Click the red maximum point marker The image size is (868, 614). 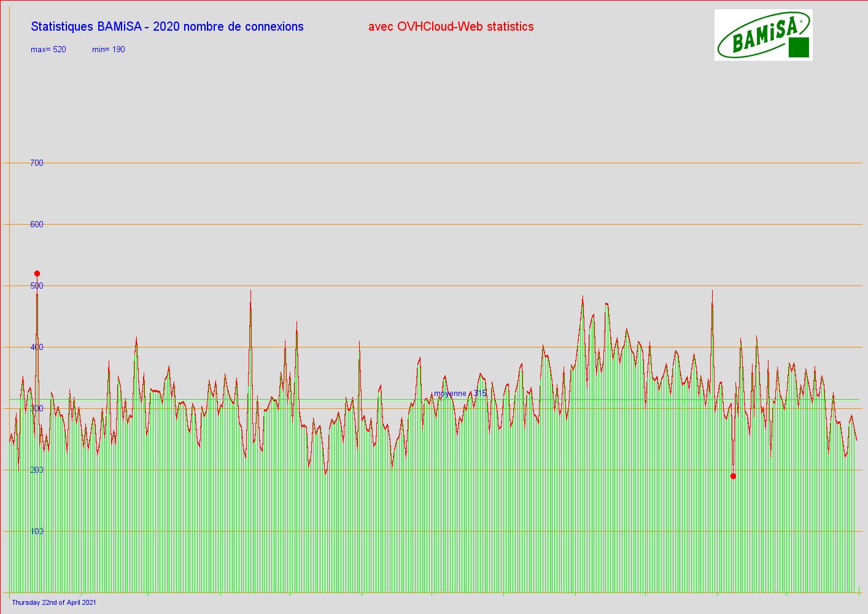[37, 273]
